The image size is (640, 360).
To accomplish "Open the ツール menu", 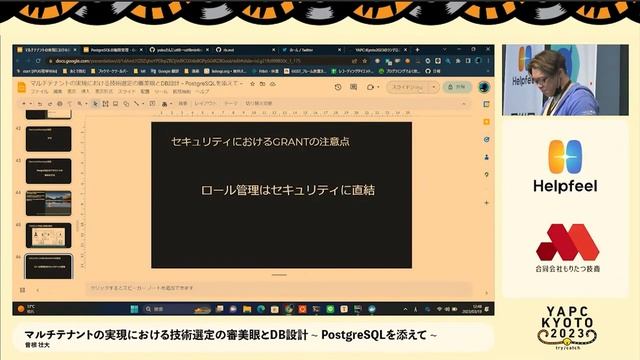I will point(161,92).
